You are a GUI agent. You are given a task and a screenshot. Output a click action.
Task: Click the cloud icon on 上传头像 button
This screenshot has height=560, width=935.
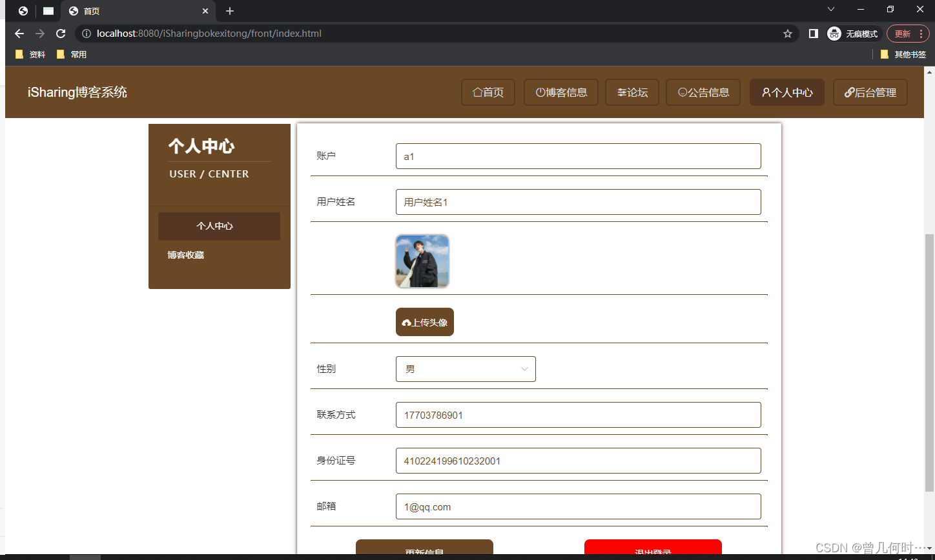pyautogui.click(x=406, y=321)
